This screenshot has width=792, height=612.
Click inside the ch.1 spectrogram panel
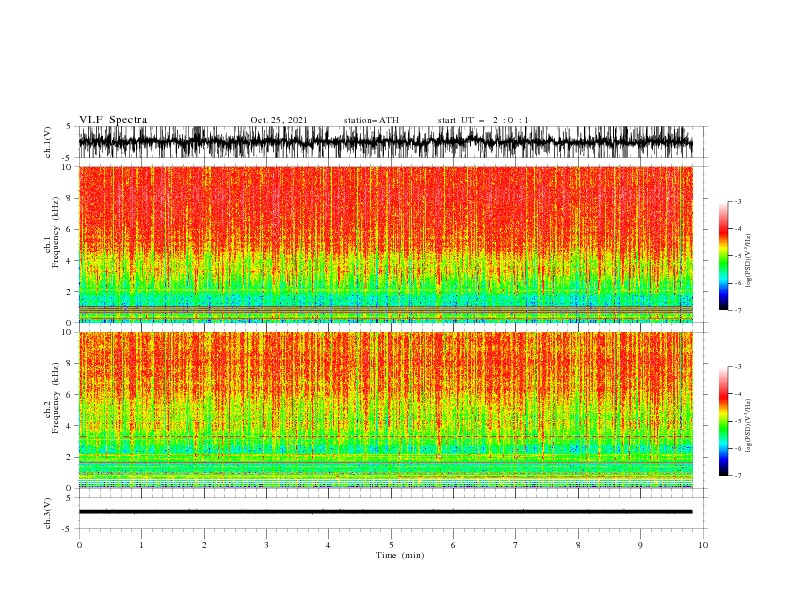point(385,244)
